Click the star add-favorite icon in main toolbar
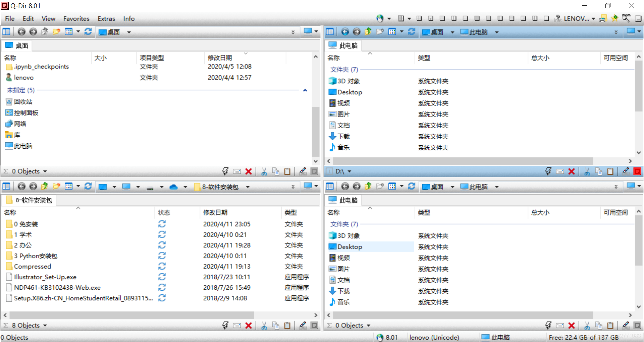The height and width of the screenshot is (342, 644). point(614,18)
